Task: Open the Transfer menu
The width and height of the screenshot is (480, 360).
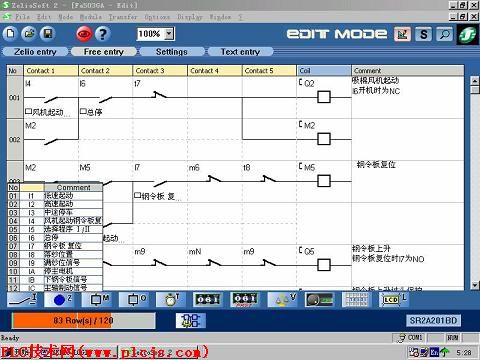Action: [123, 17]
